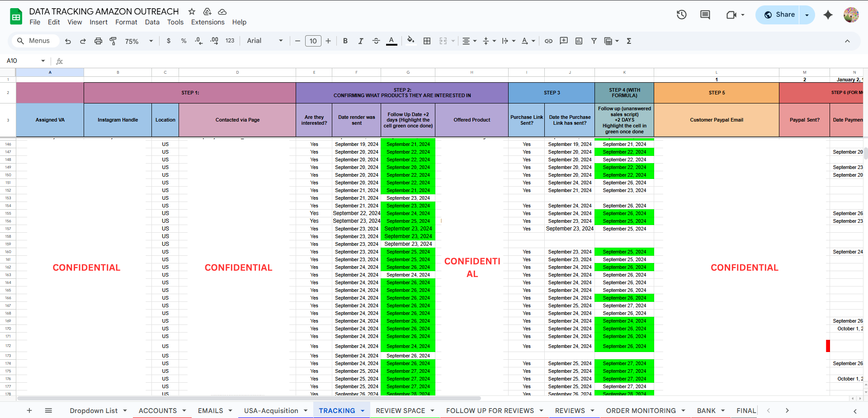Click the insert link icon
Image resolution: width=868 pixels, height=418 pixels.
(x=548, y=41)
